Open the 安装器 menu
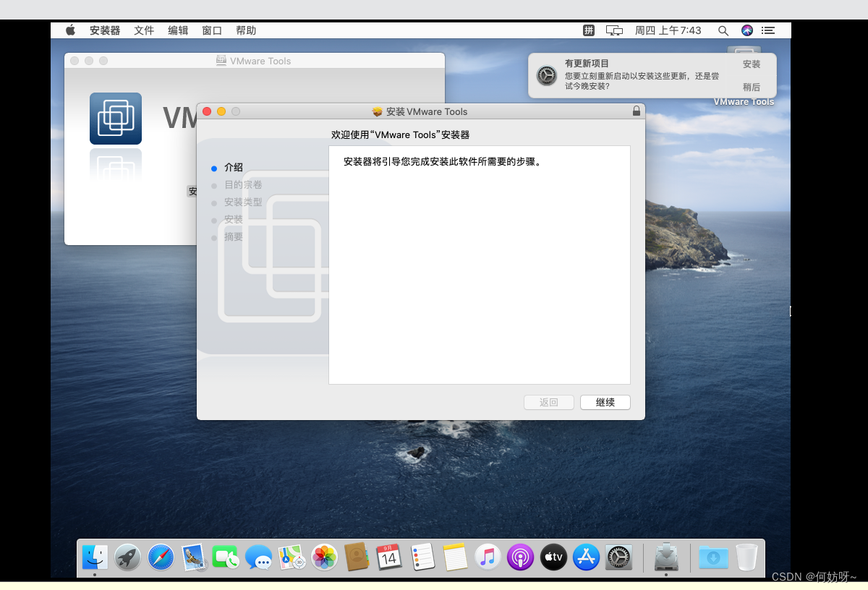This screenshot has width=868, height=590. pyautogui.click(x=105, y=30)
